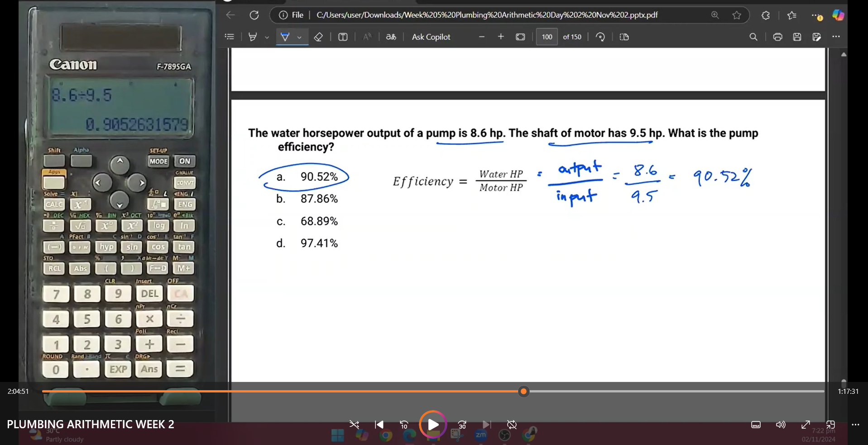This screenshot has width=868, height=445.
Task: Click the address bar file path
Action: [x=487, y=15]
